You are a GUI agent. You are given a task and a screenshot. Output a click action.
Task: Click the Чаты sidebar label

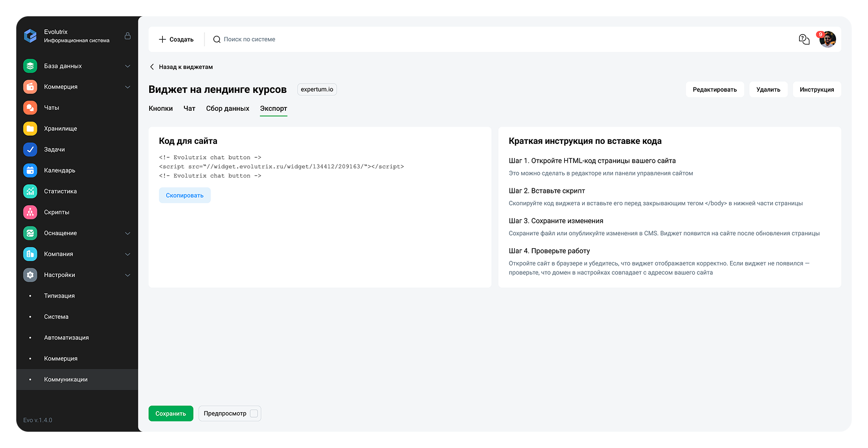52,108
